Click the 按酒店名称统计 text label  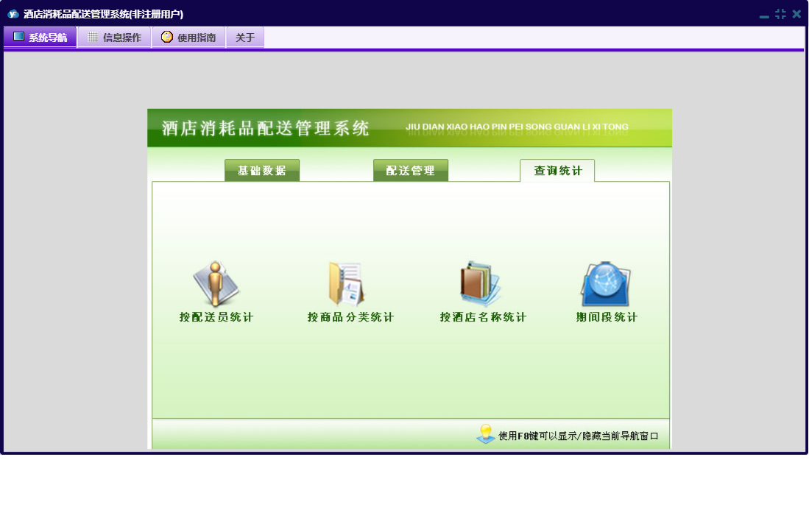pos(483,318)
